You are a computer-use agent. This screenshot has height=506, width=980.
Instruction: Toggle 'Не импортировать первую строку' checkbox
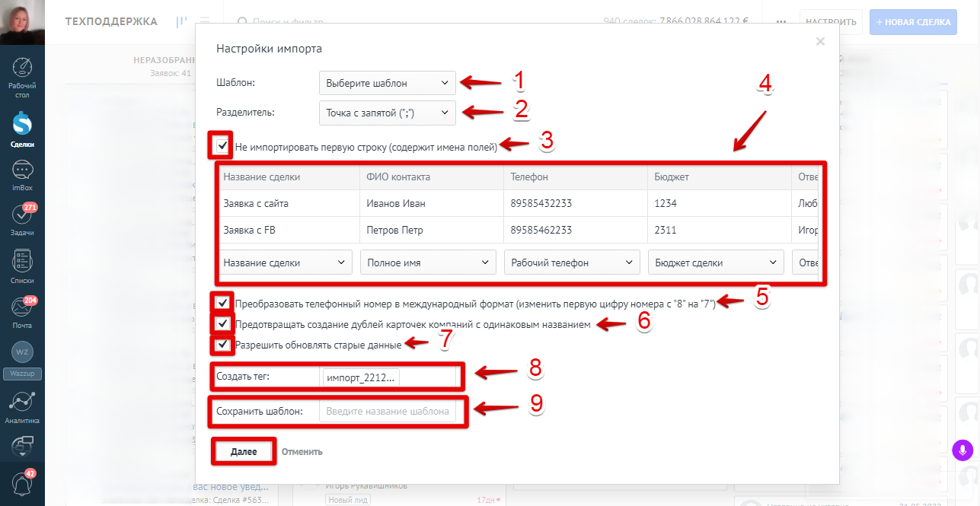click(222, 145)
